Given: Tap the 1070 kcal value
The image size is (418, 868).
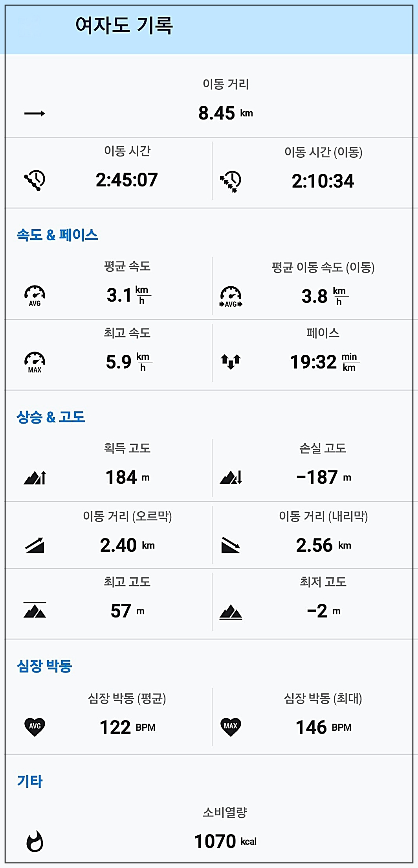Looking at the screenshot, I should tap(225, 841).
